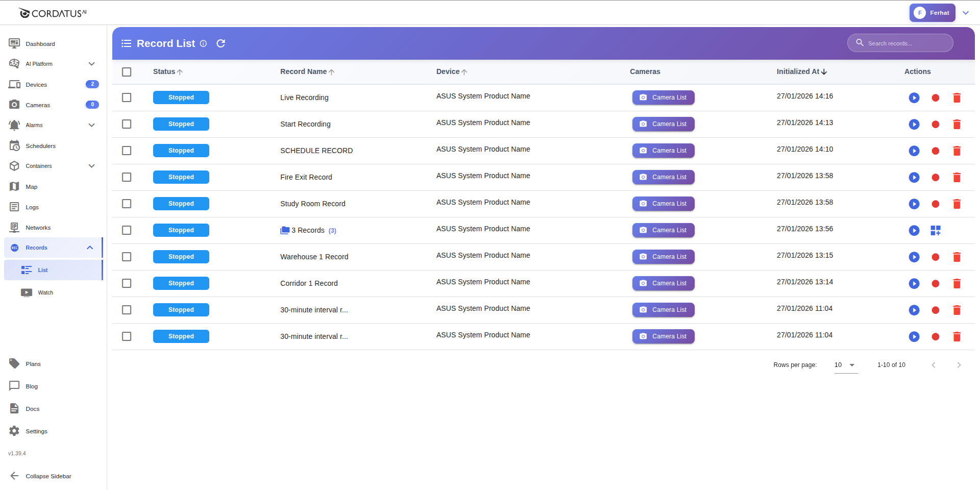Click the refresh icon beside Record List
Viewport: 980px width, 490px height.
point(220,43)
